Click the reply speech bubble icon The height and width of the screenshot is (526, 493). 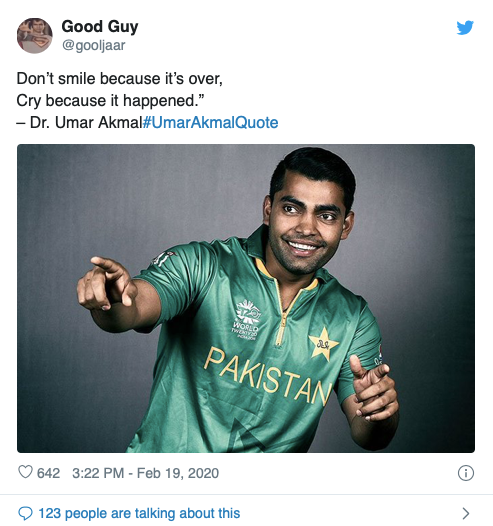[x=25, y=513]
